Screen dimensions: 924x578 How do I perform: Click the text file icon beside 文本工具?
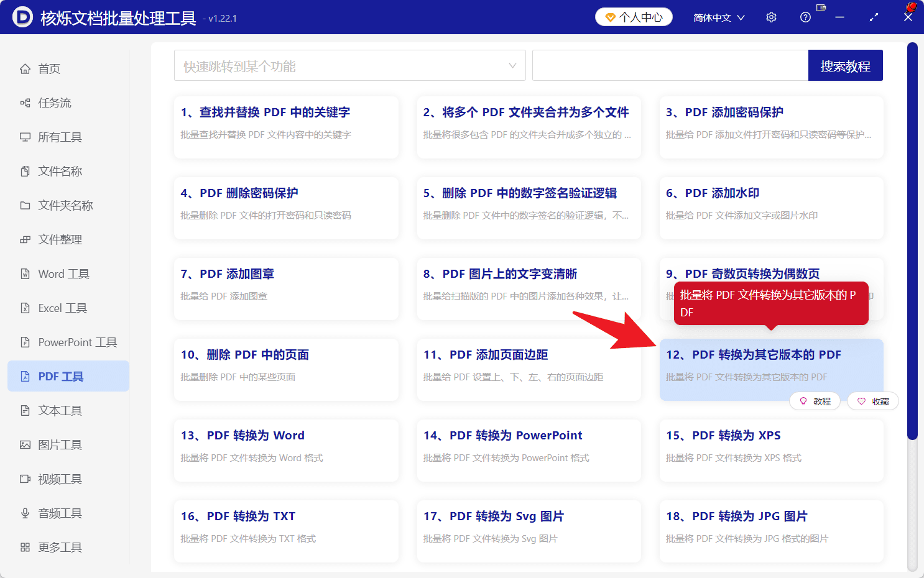click(x=25, y=411)
